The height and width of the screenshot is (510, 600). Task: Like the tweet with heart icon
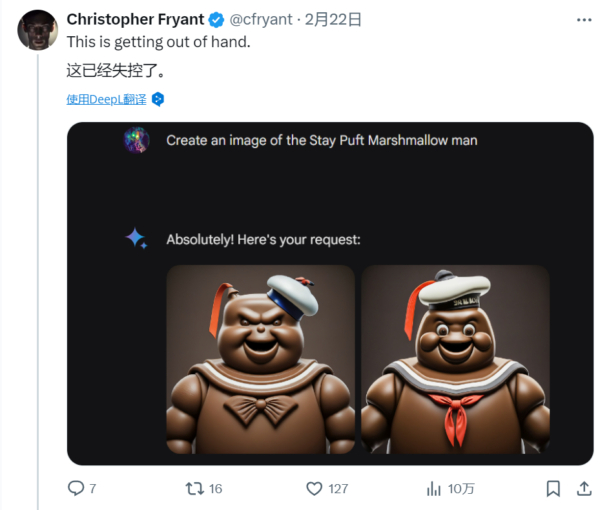(314, 488)
